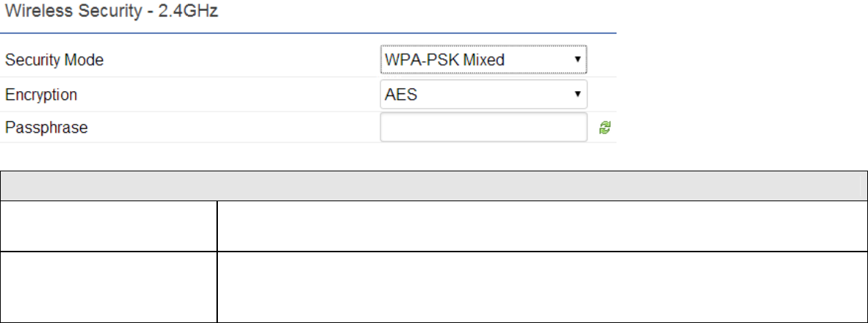Click the gray table header row

click(x=434, y=186)
